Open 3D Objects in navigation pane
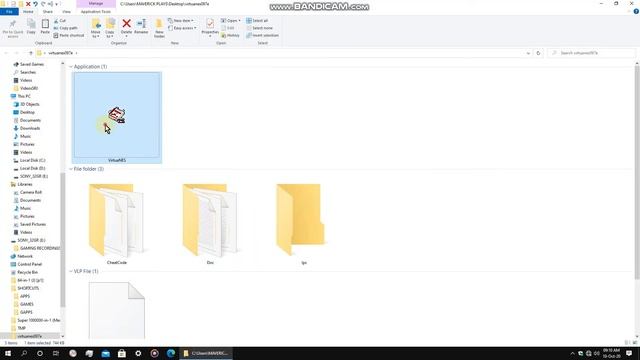The height and width of the screenshot is (360, 640). pos(29,104)
